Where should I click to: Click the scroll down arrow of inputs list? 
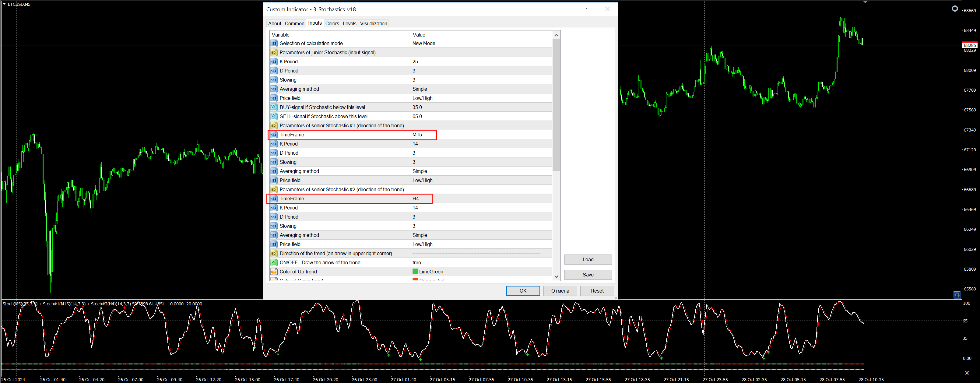click(x=556, y=276)
